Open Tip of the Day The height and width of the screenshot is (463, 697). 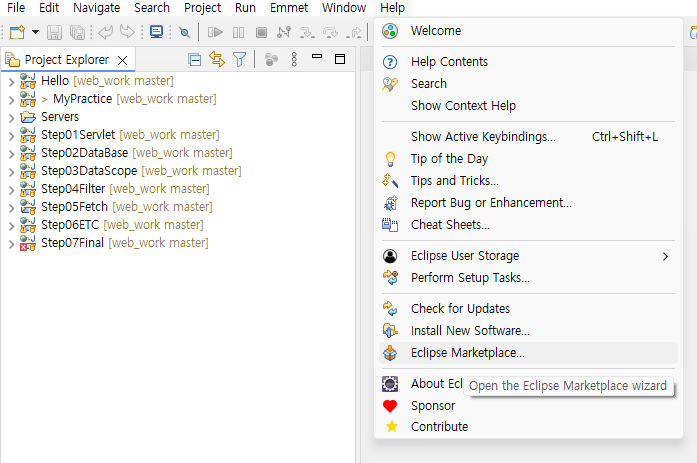point(528,159)
